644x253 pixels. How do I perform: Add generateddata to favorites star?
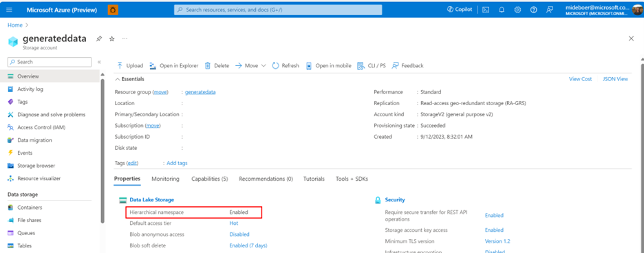(111, 38)
